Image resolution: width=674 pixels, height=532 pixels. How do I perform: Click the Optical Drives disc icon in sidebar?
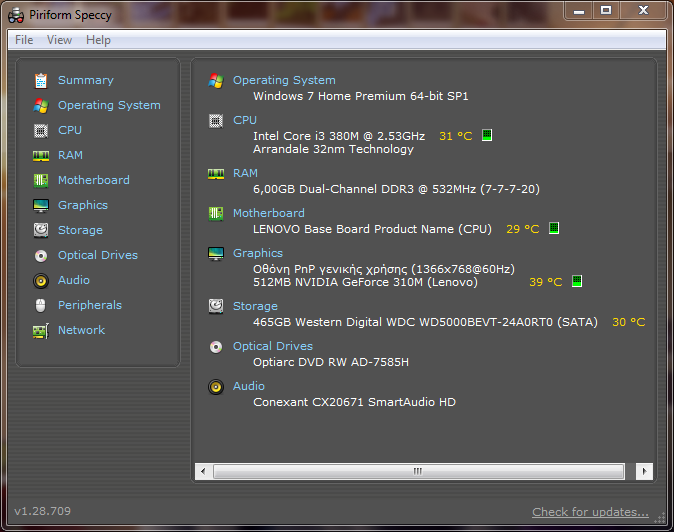point(41,256)
